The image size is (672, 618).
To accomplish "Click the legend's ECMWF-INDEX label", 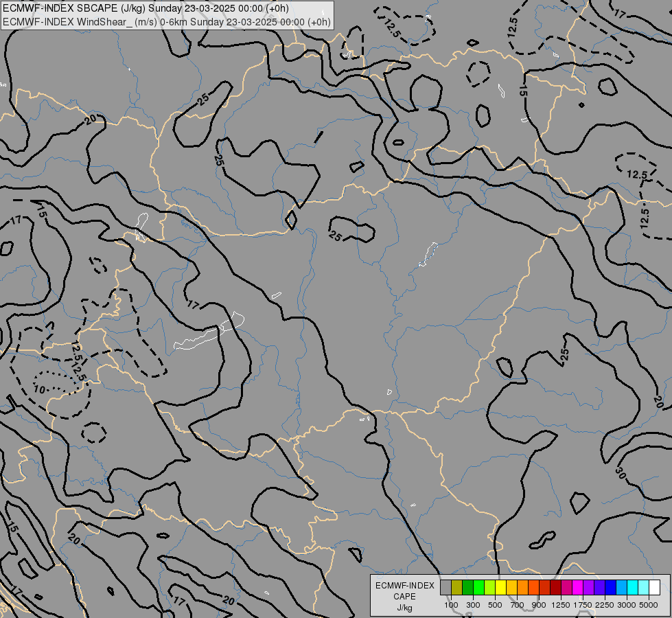I will pos(404,586).
